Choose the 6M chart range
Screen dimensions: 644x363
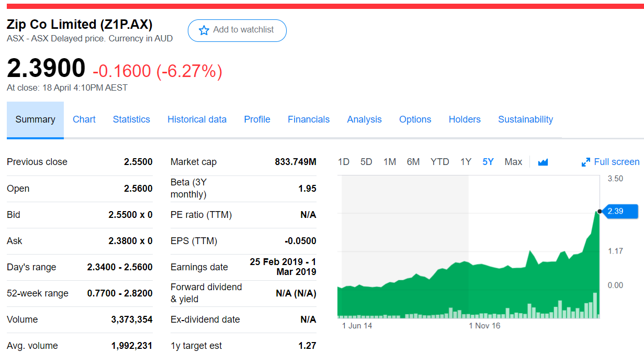coord(413,162)
